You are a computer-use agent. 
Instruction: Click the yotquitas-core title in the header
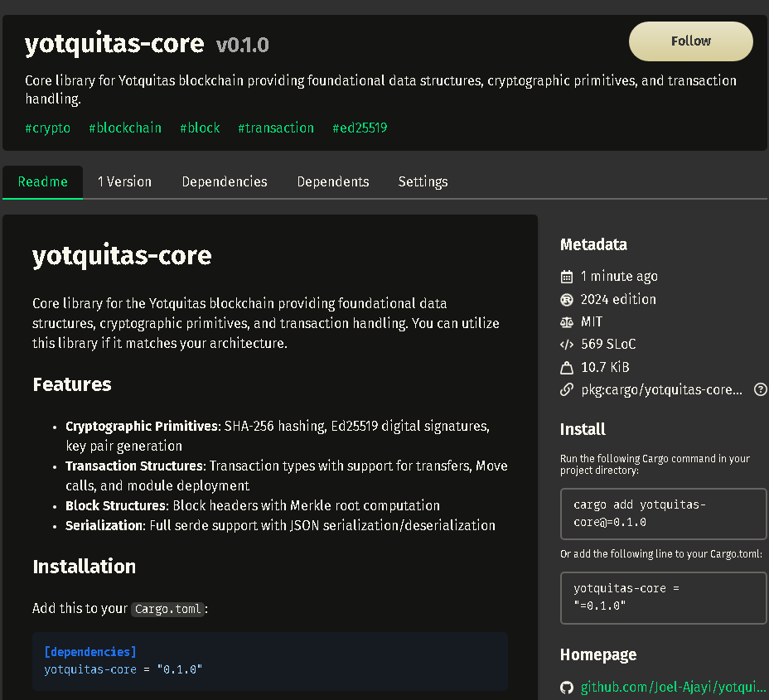[x=114, y=44]
